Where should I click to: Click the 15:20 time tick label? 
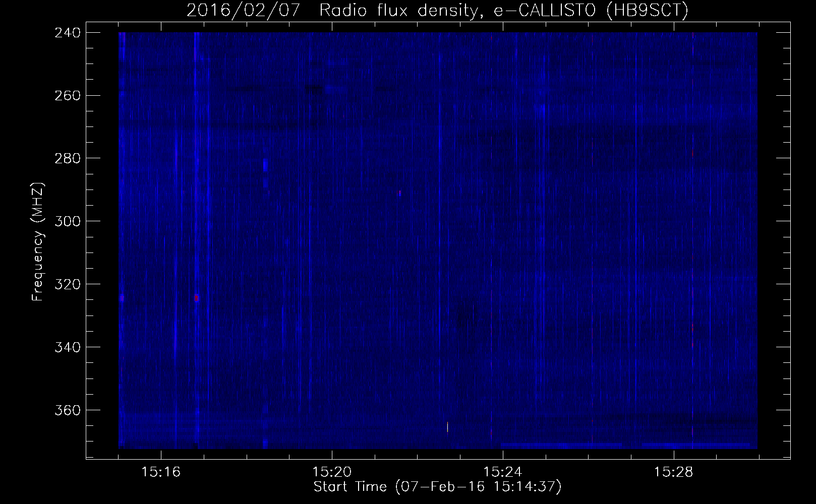click(332, 472)
